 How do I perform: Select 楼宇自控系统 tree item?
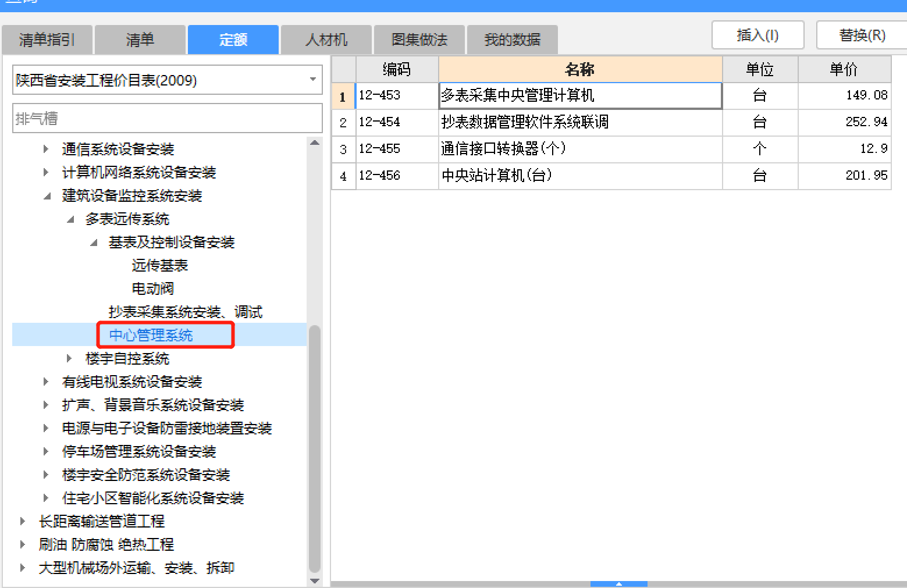[127, 358]
